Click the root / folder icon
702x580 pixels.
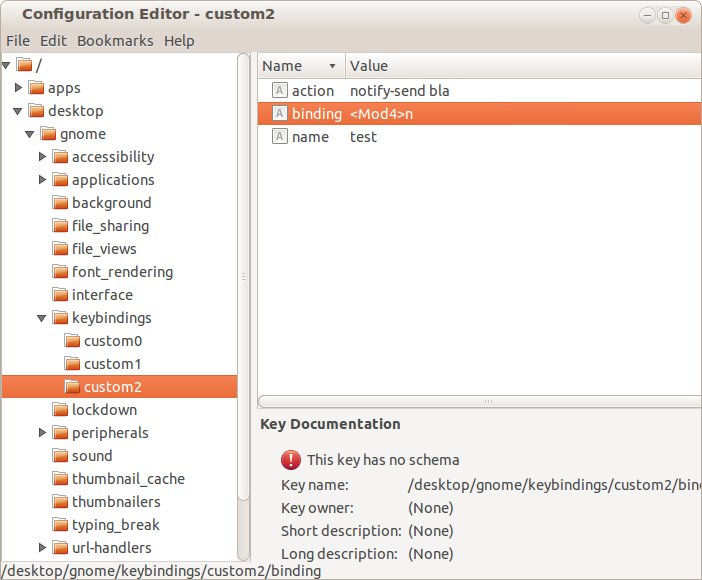point(25,65)
